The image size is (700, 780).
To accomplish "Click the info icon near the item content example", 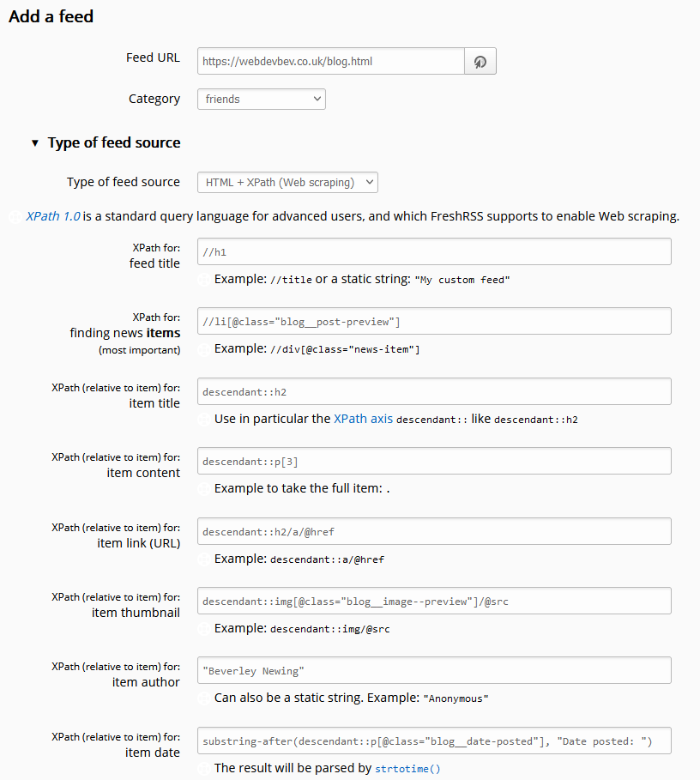I will coord(203,488).
